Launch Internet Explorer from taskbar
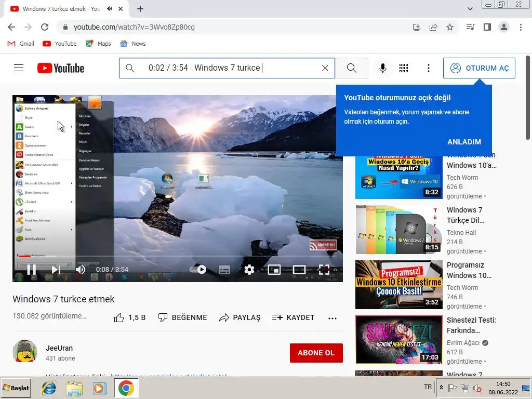The height and width of the screenshot is (399, 532). [x=49, y=388]
